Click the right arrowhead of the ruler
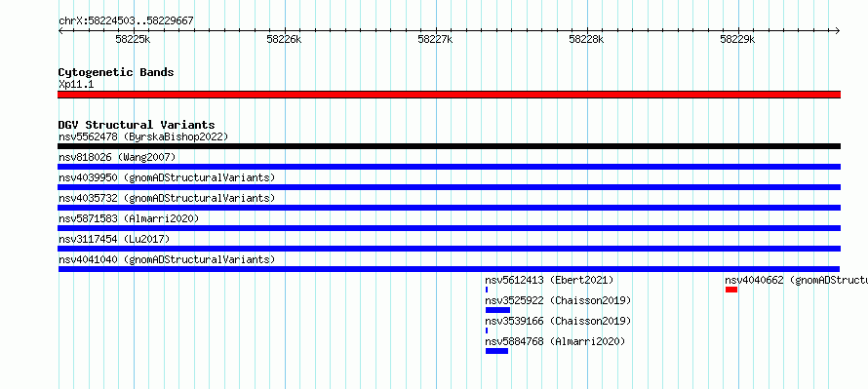Viewport: 868px width, 389px height. [x=838, y=31]
